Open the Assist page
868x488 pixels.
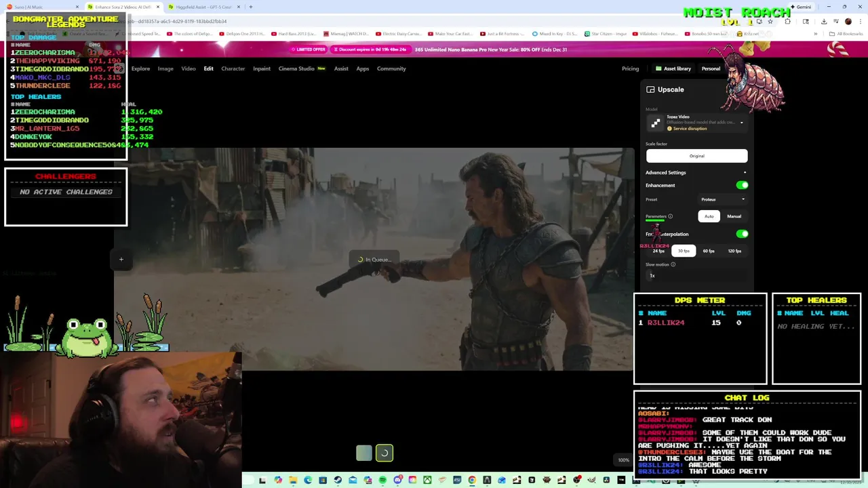tap(341, 68)
